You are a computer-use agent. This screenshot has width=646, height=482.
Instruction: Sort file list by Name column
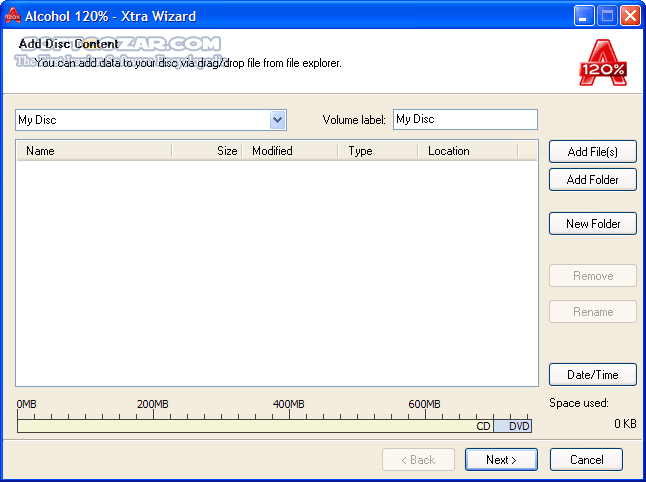click(93, 151)
